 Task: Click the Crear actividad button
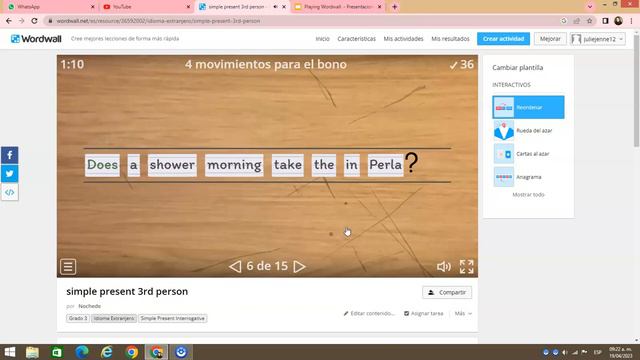(503, 39)
